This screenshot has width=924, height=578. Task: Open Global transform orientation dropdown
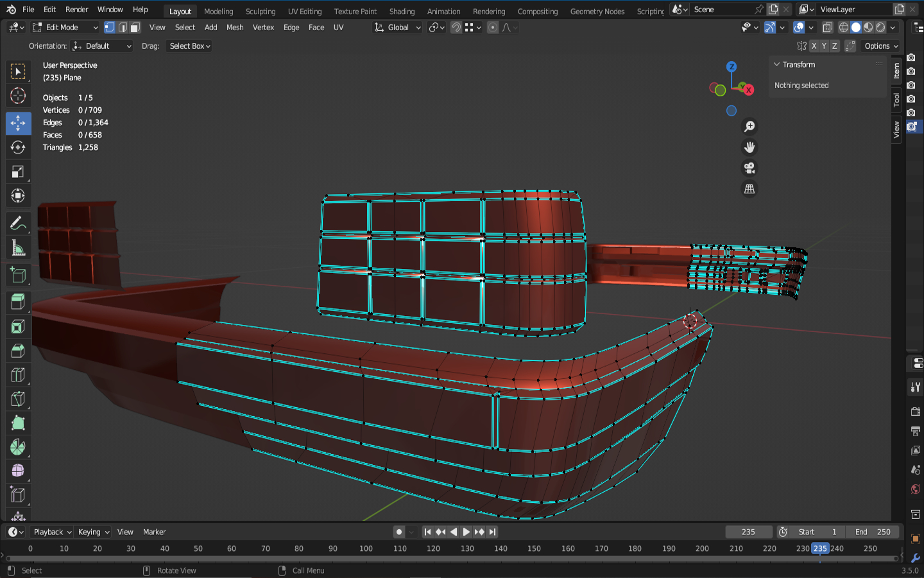click(398, 28)
